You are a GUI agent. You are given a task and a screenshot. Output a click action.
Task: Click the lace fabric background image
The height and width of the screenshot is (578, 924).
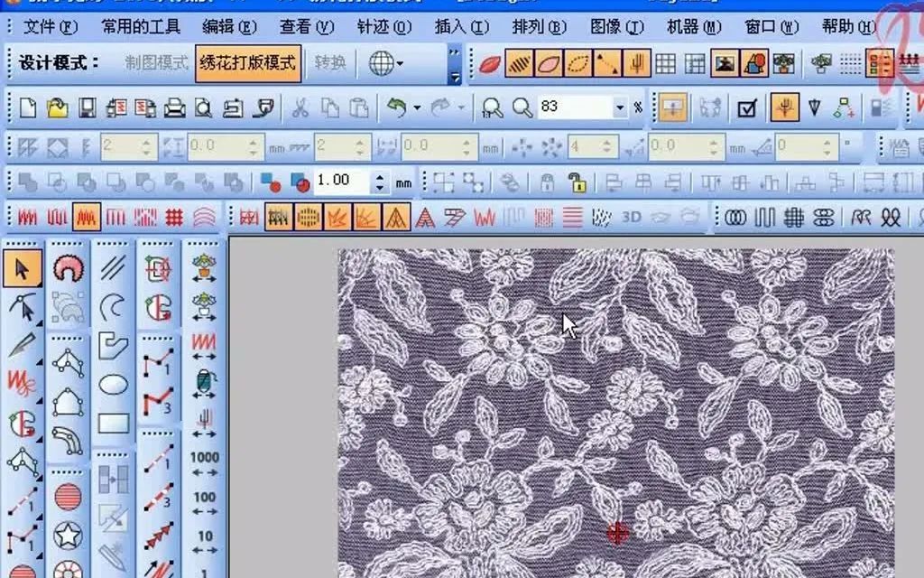615,413
